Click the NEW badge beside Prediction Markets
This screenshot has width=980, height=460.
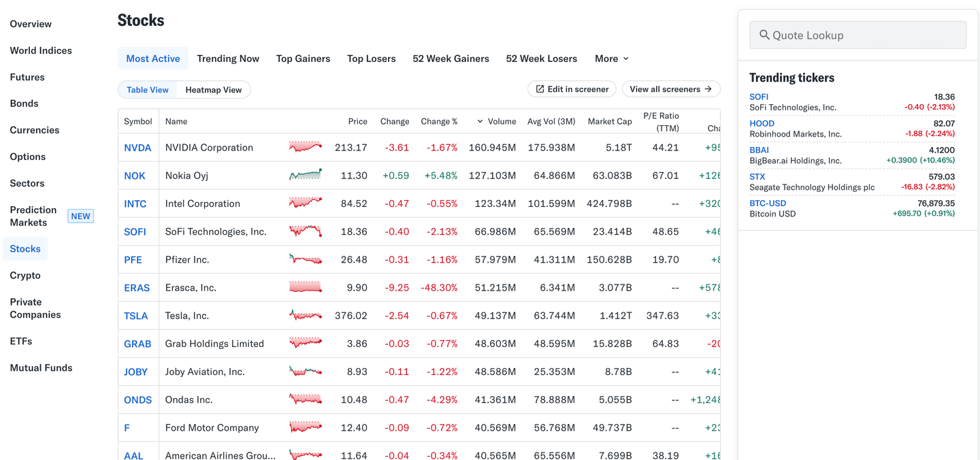(x=80, y=216)
